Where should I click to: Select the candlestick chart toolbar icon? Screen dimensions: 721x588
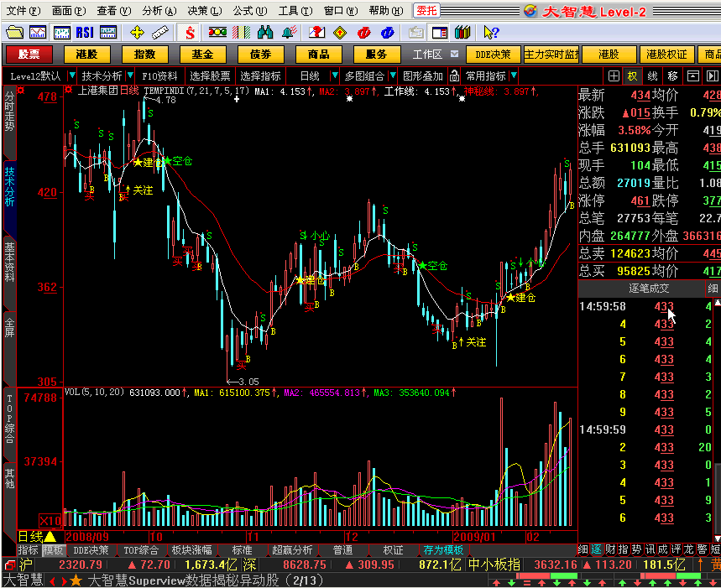[x=61, y=33]
